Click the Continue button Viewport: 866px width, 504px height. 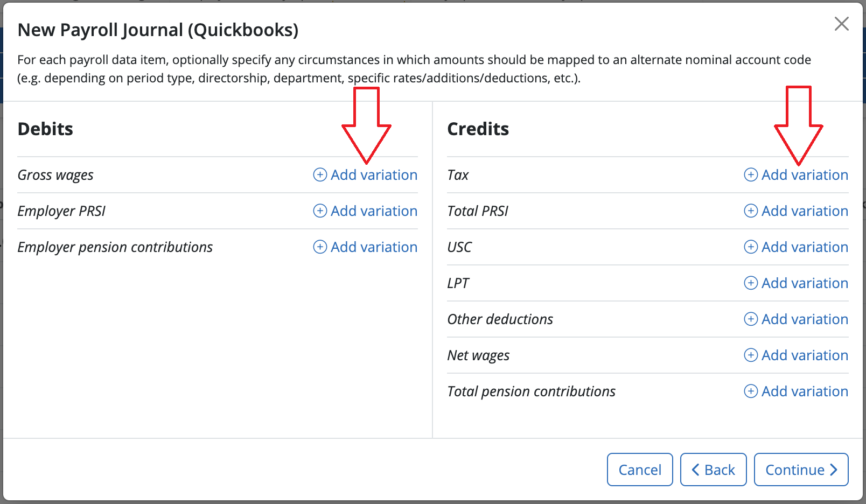coord(801,469)
